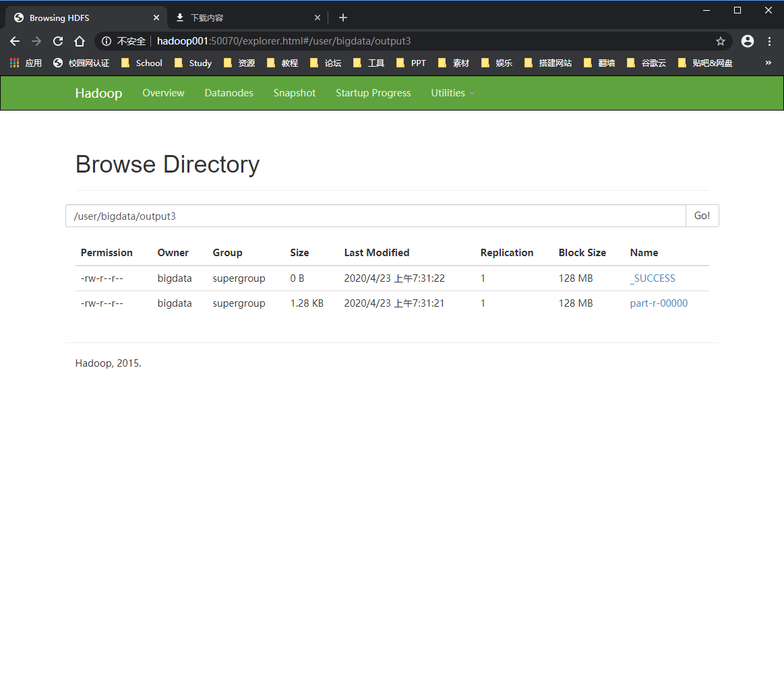Click the Go! button
The image size is (784, 697).
702,216
